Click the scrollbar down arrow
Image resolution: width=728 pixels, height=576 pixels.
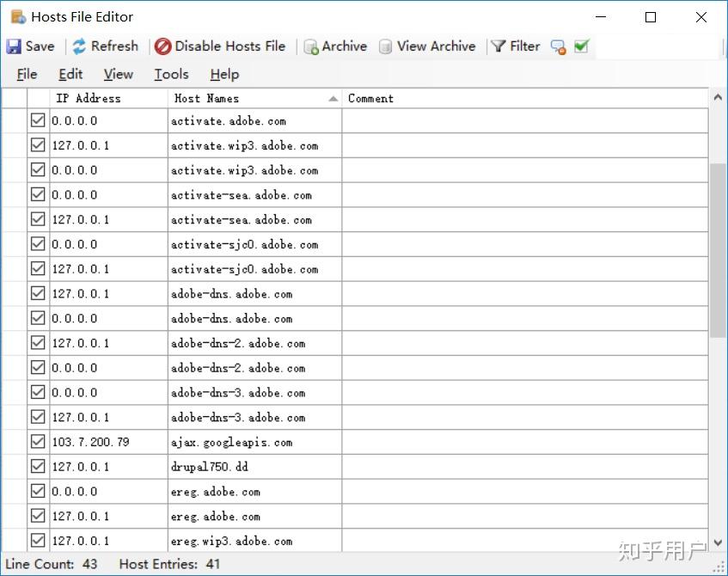[718, 542]
